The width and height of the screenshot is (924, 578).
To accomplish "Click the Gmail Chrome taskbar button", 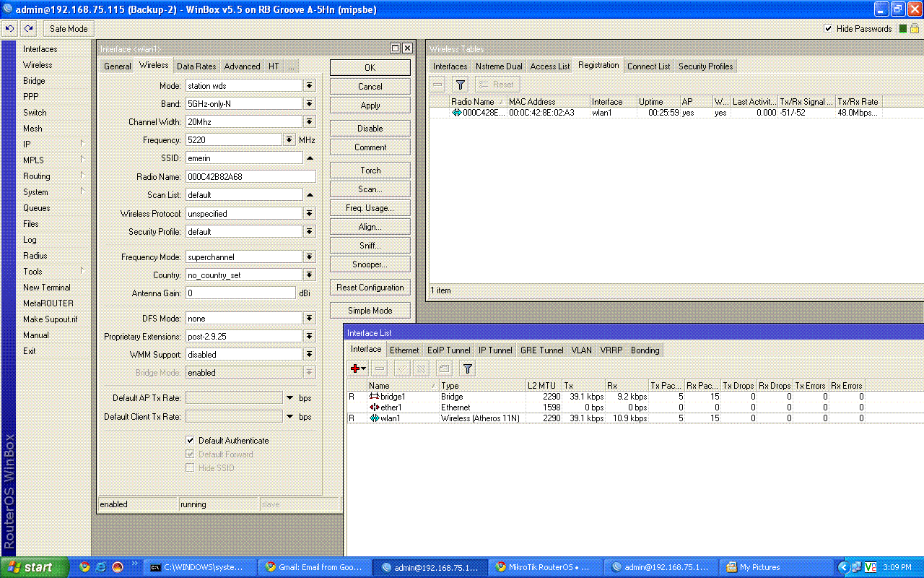I will click(x=315, y=567).
